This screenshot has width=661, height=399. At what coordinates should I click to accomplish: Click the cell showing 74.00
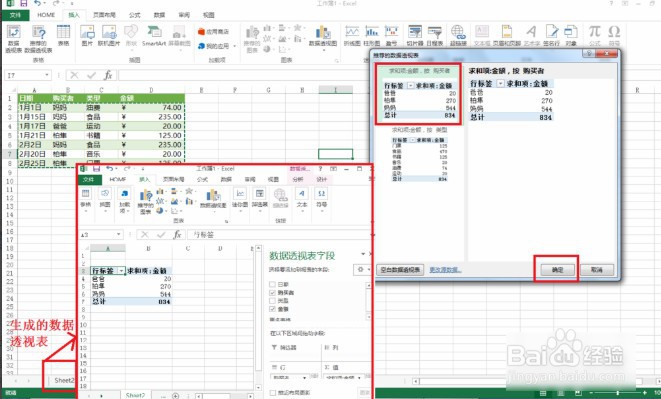click(151, 108)
